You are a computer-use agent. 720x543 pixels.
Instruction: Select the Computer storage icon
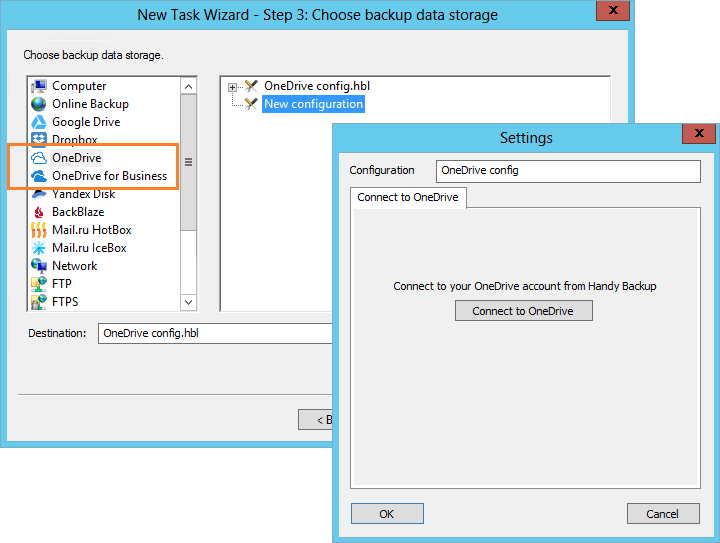pyautogui.click(x=39, y=86)
